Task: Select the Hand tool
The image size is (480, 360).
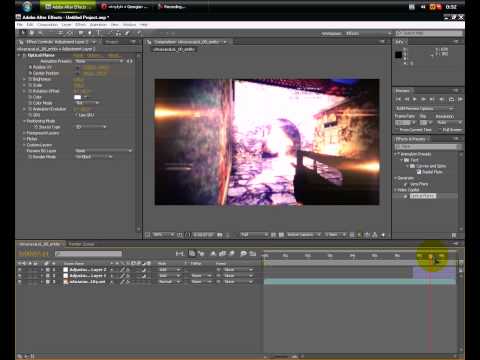Action: click(x=32, y=33)
